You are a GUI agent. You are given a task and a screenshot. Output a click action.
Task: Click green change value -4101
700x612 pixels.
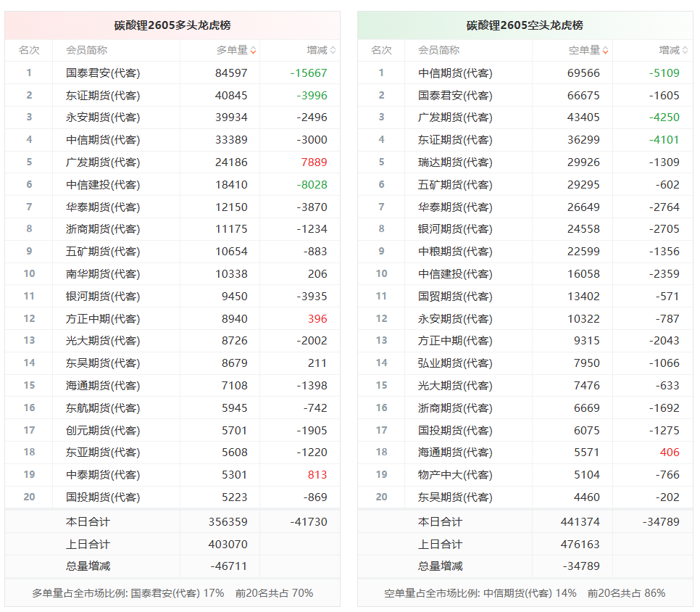click(x=664, y=140)
